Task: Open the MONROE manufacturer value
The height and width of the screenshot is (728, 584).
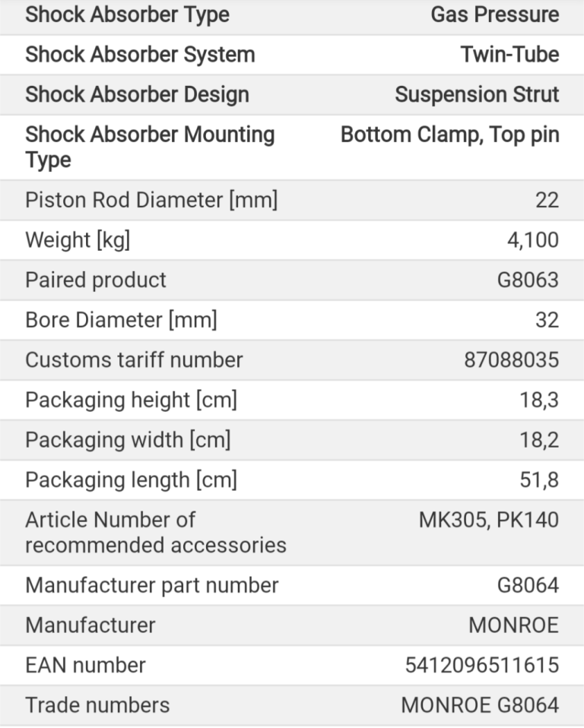Action: [513, 625]
